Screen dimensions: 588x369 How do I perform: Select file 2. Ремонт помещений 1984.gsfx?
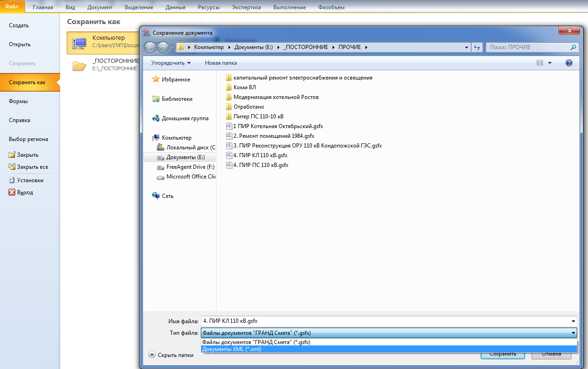click(x=273, y=136)
